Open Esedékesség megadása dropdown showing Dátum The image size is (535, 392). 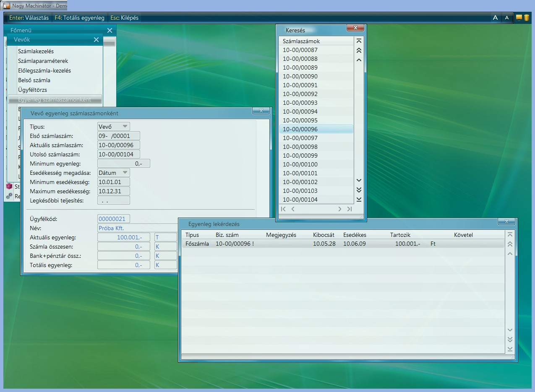tap(114, 173)
